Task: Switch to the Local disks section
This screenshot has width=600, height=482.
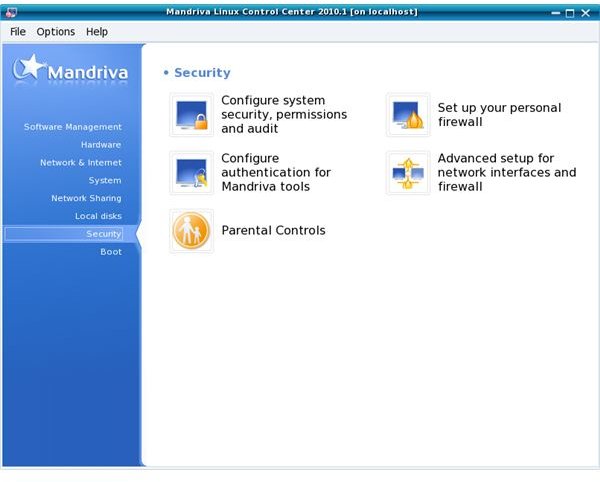Action: coord(98,216)
